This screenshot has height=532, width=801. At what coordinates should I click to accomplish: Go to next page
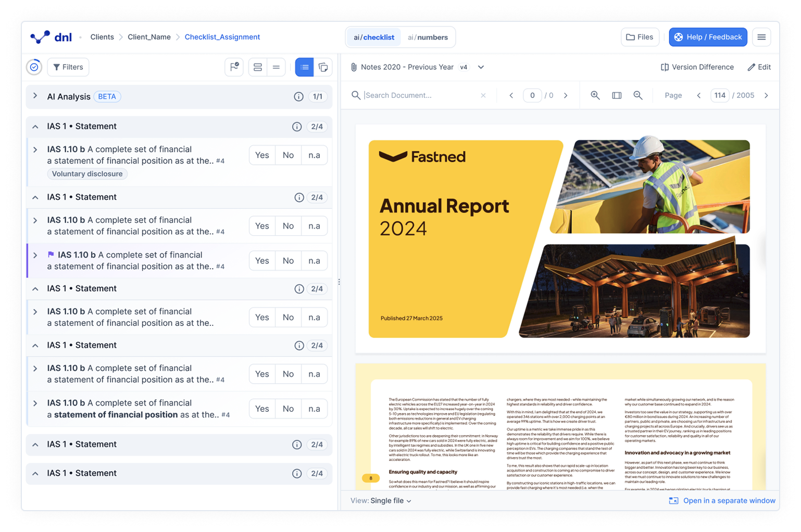tap(766, 95)
